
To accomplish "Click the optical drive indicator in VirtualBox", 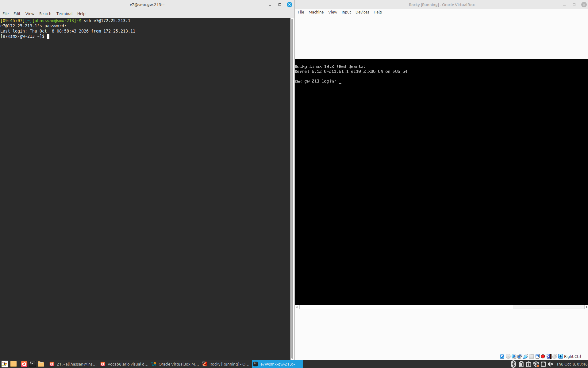I will coord(508,356).
